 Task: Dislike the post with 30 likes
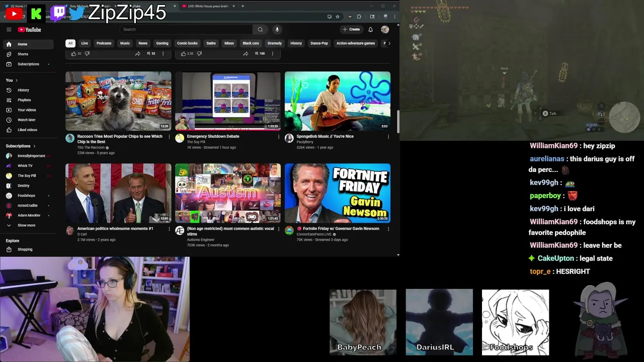87,53
